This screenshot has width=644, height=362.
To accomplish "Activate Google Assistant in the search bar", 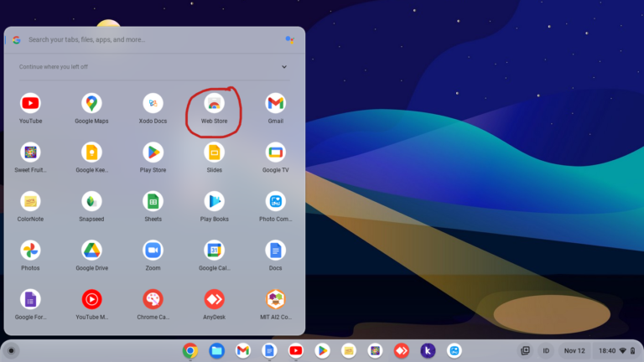I will pos(289,39).
